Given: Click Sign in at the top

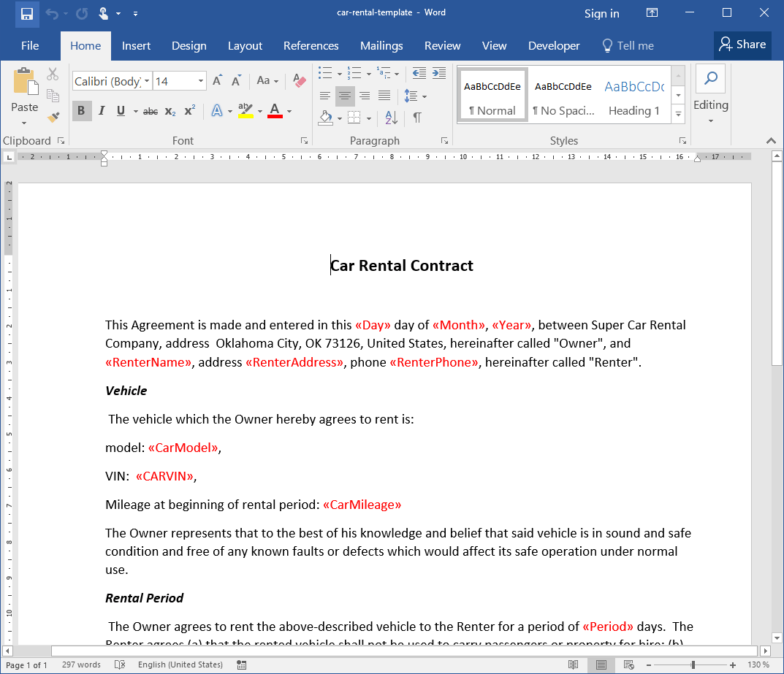Looking at the screenshot, I should tap(601, 13).
